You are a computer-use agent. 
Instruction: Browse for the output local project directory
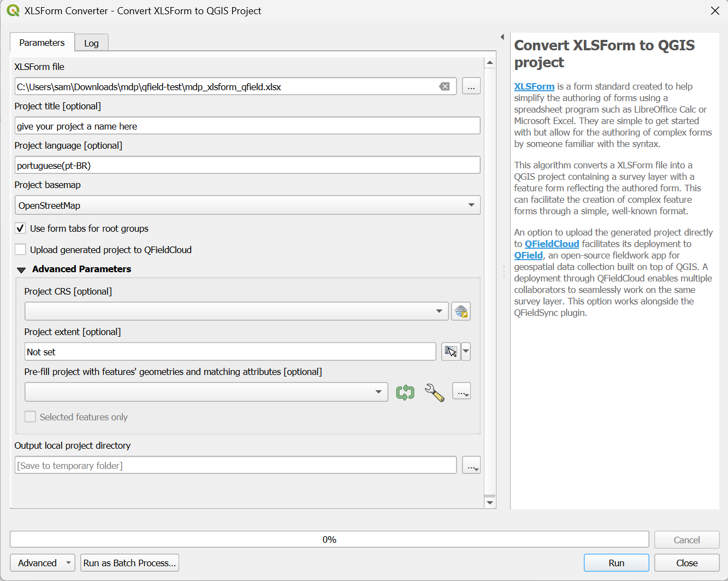coord(471,465)
